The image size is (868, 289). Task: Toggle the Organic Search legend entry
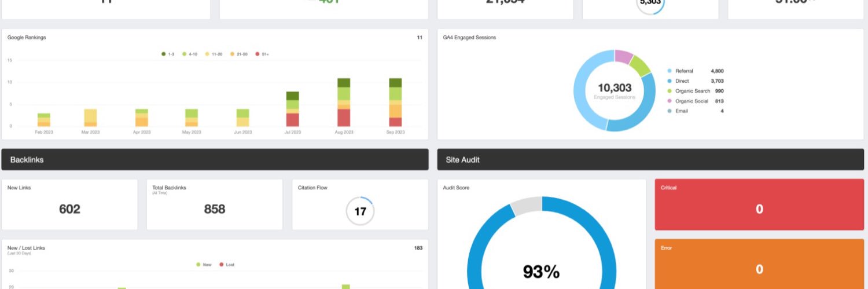pyautogui.click(x=688, y=91)
